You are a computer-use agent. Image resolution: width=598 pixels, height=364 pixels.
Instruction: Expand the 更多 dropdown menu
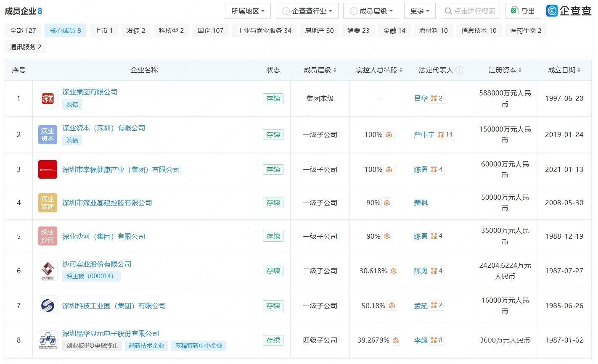pos(419,11)
